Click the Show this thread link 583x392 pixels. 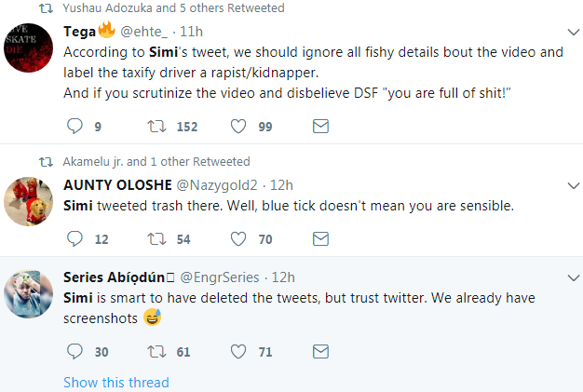click(x=116, y=383)
